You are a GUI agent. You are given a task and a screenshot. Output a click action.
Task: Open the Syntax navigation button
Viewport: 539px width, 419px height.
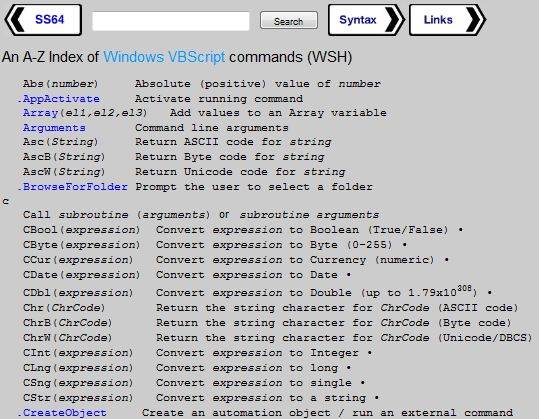(x=366, y=20)
